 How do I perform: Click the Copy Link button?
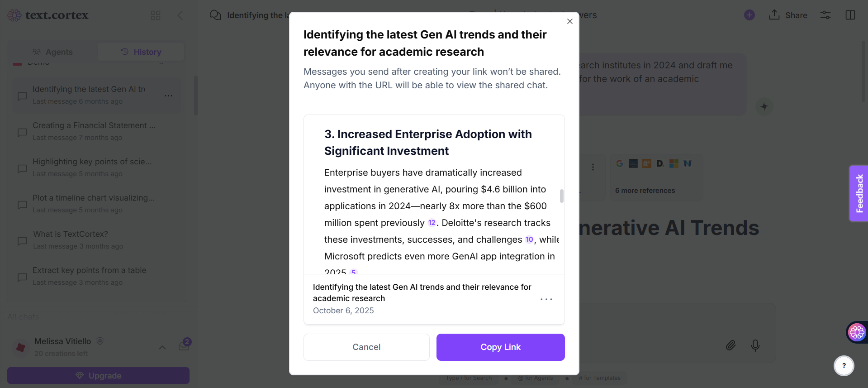point(500,347)
